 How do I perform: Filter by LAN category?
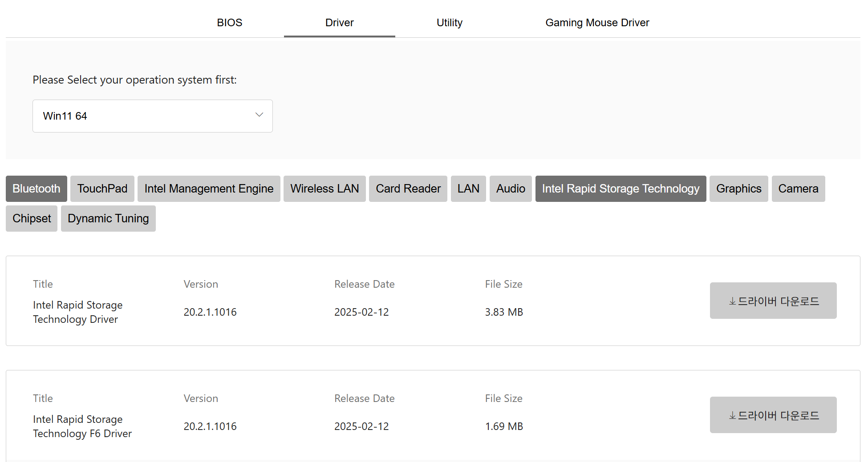[x=468, y=189]
